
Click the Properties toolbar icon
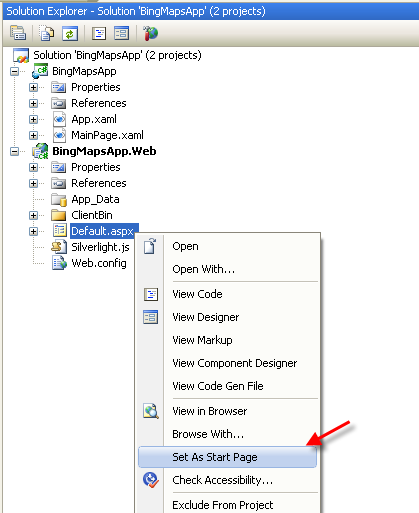click(x=18, y=33)
